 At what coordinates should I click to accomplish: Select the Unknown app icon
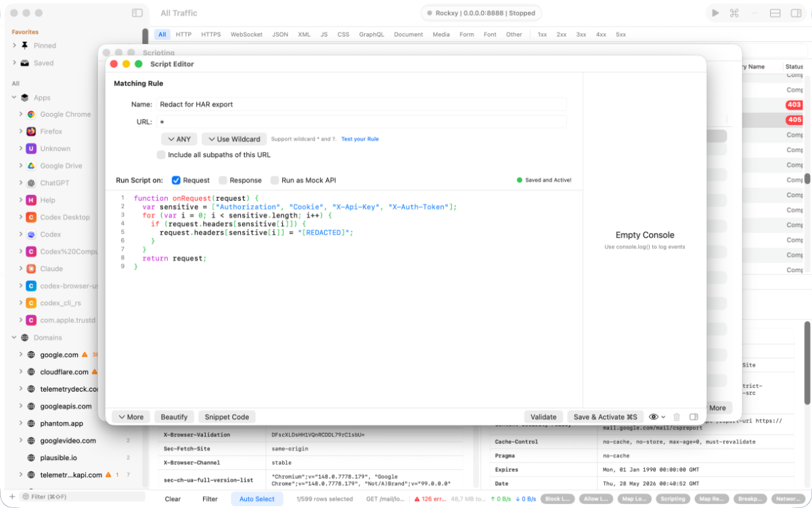point(31,148)
